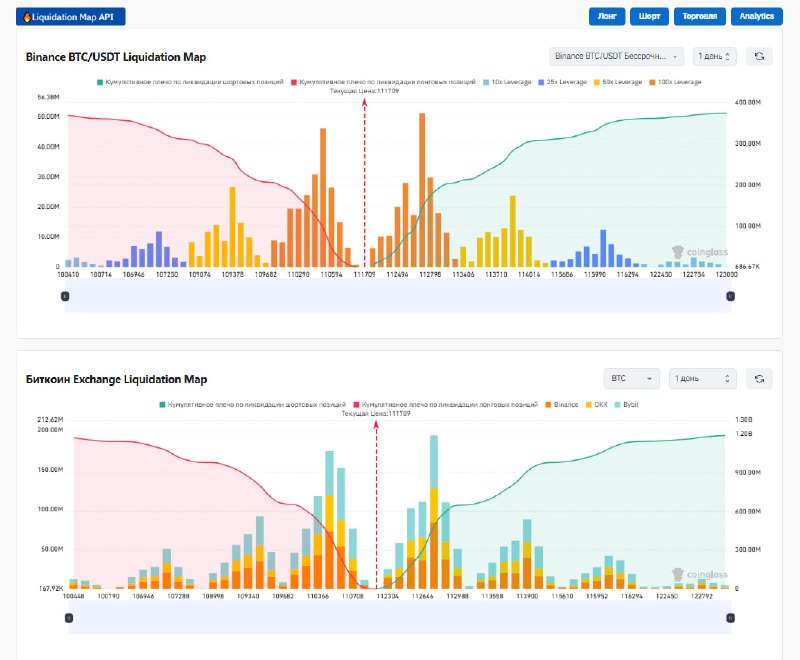Open the BTC coin selector dropdown
The height and width of the screenshot is (660, 800).
pyautogui.click(x=630, y=378)
